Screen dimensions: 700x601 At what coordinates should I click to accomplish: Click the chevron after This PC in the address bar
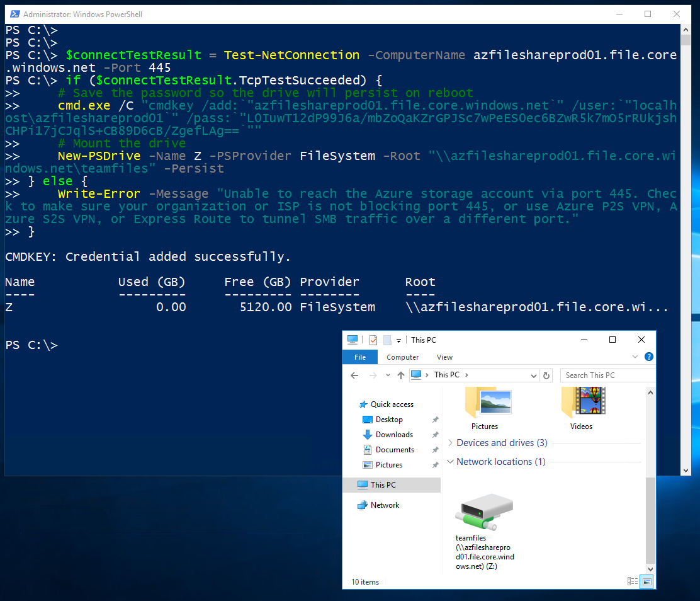click(466, 375)
